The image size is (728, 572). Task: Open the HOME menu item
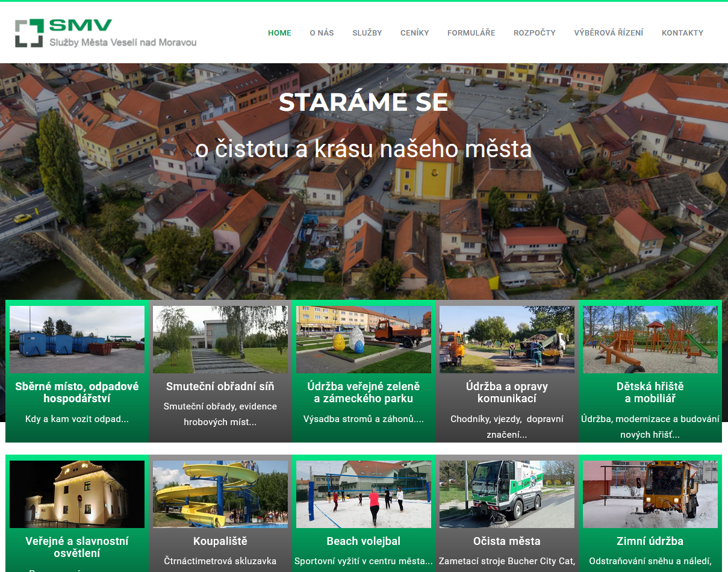[279, 33]
